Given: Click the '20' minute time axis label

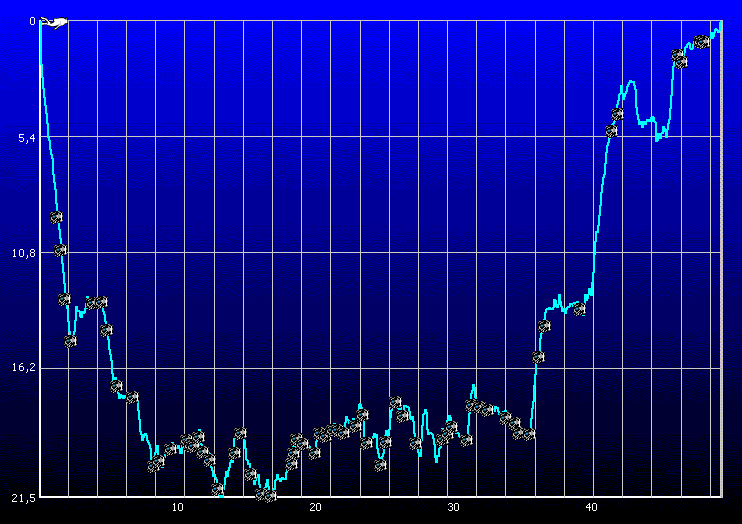Looking at the screenshot, I should coord(316,507).
